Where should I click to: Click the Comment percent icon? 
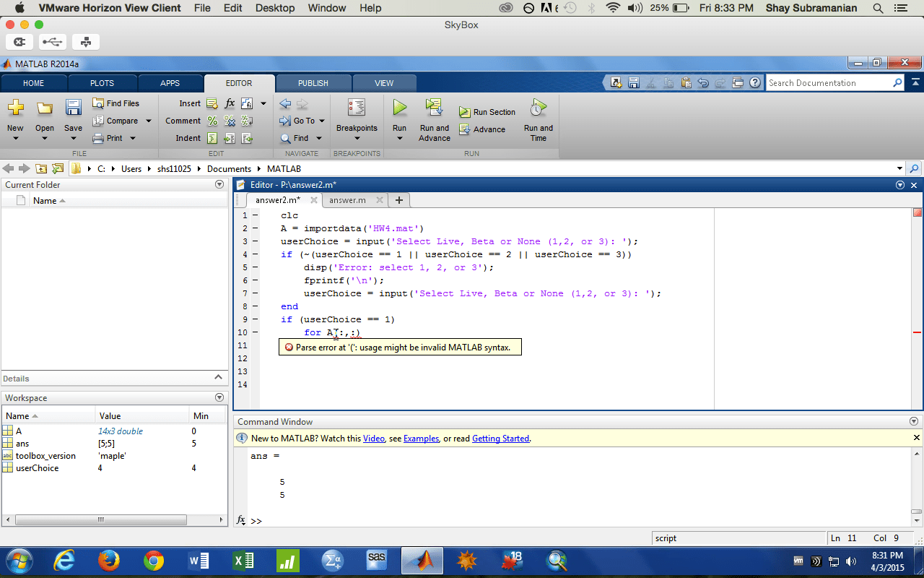pyautogui.click(x=212, y=121)
